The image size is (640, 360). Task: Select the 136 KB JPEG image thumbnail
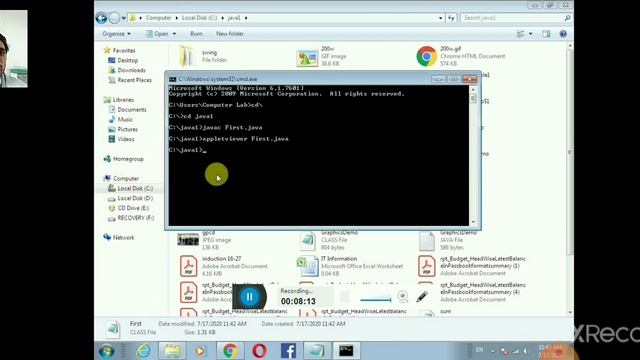click(x=188, y=240)
